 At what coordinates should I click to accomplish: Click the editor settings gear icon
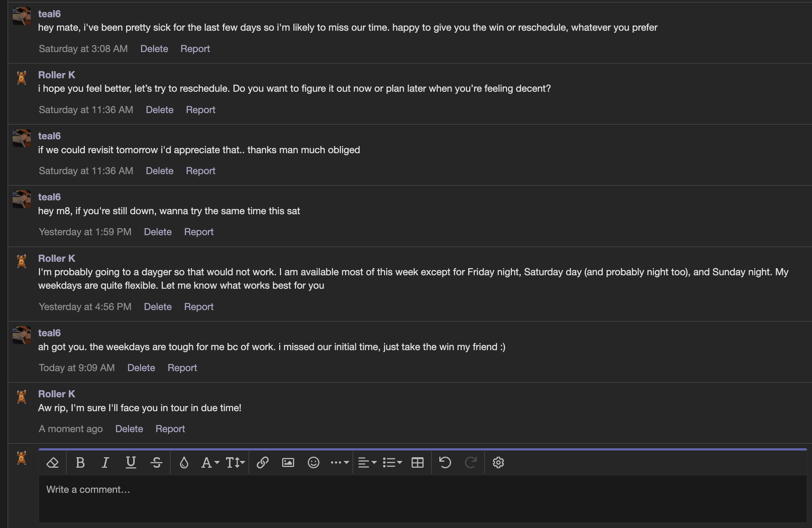[x=498, y=463]
